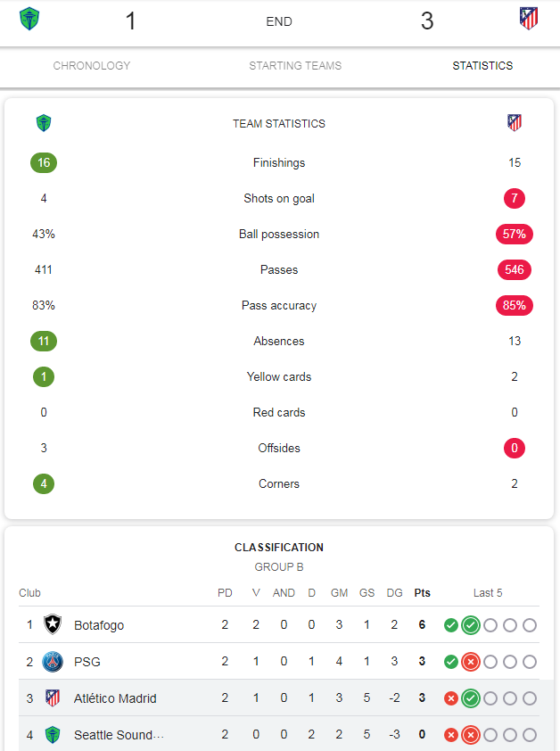Click Seattle Sounders crest in Team Statistics card
This screenshot has width=560, height=751.
point(44,123)
